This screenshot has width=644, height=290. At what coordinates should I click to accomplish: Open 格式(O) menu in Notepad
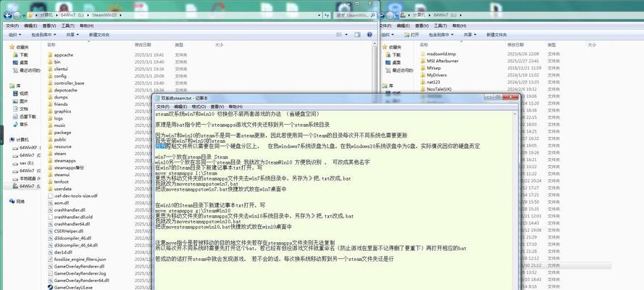coord(198,107)
